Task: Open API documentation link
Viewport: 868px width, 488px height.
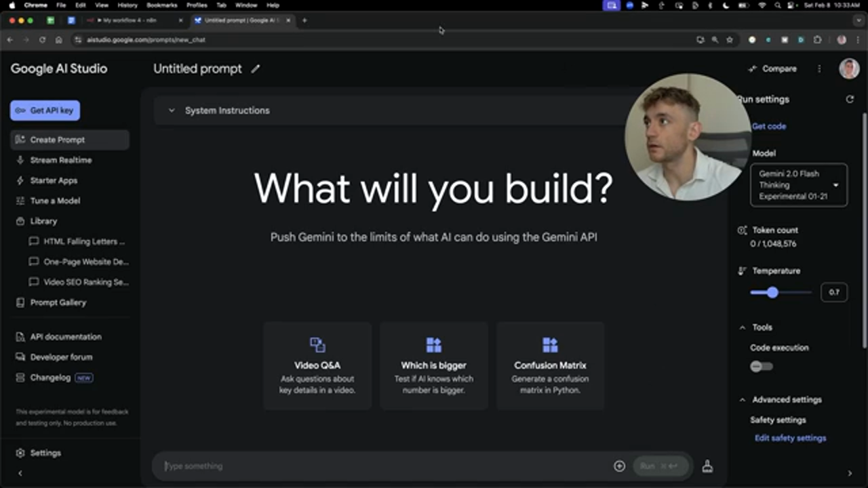Action: pos(65,337)
